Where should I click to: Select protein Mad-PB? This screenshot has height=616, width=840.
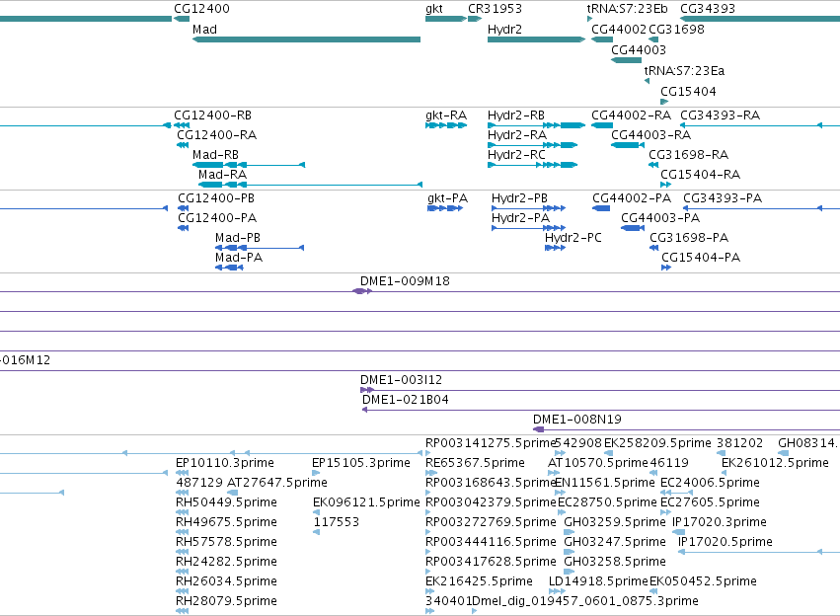(x=260, y=248)
